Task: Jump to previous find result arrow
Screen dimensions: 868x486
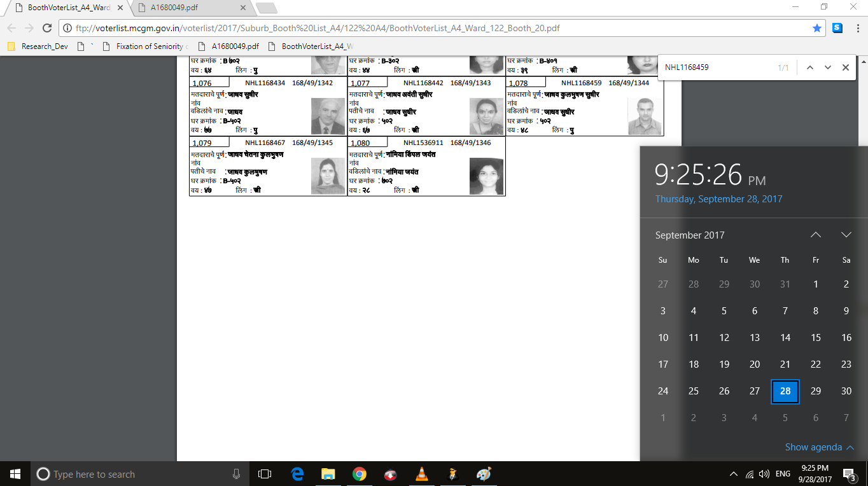Action: (x=810, y=67)
